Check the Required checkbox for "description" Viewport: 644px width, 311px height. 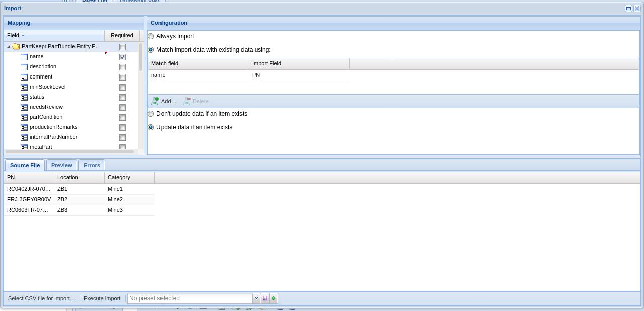pyautogui.click(x=122, y=67)
